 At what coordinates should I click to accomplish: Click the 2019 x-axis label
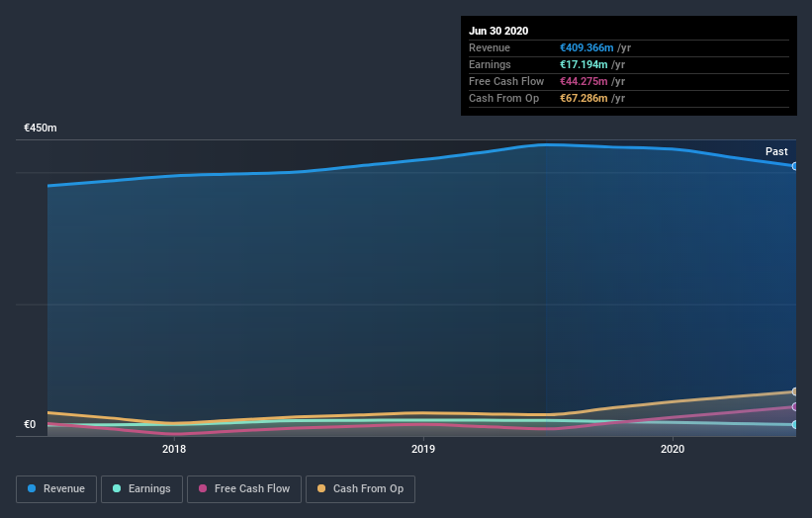[423, 449]
